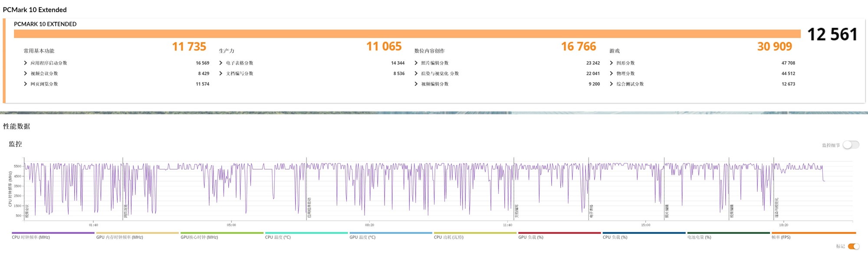
Task: Click the value 8 429
Action: click(204, 73)
